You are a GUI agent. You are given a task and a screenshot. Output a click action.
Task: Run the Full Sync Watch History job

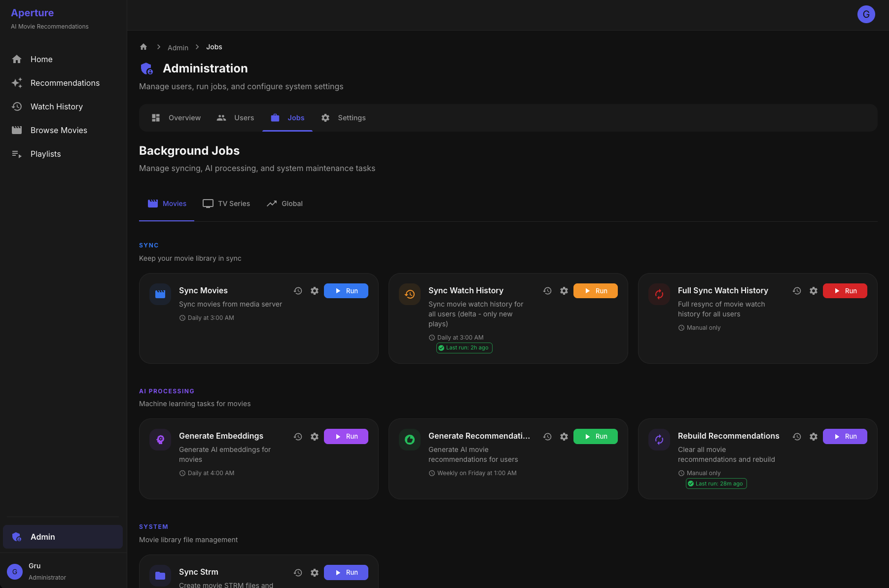845,291
